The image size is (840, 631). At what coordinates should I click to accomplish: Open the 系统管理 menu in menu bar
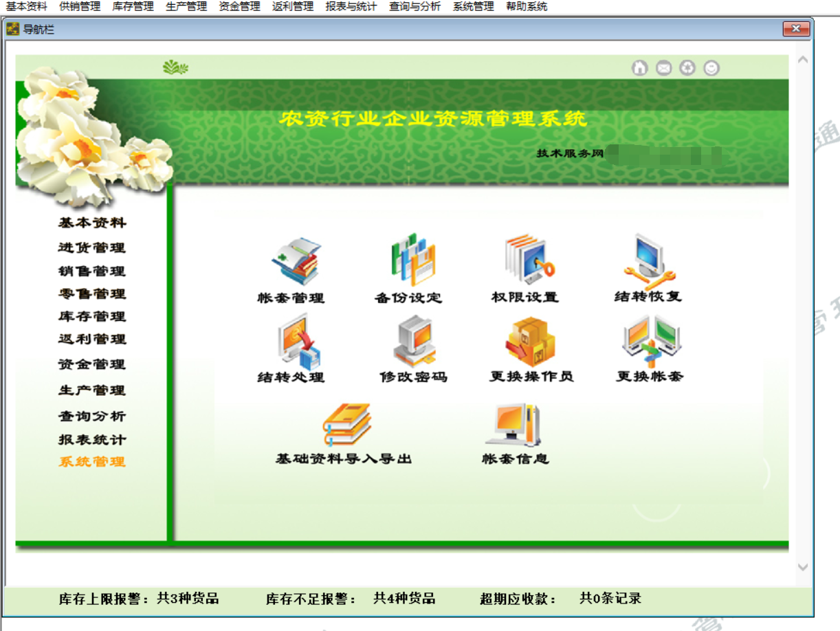(474, 7)
